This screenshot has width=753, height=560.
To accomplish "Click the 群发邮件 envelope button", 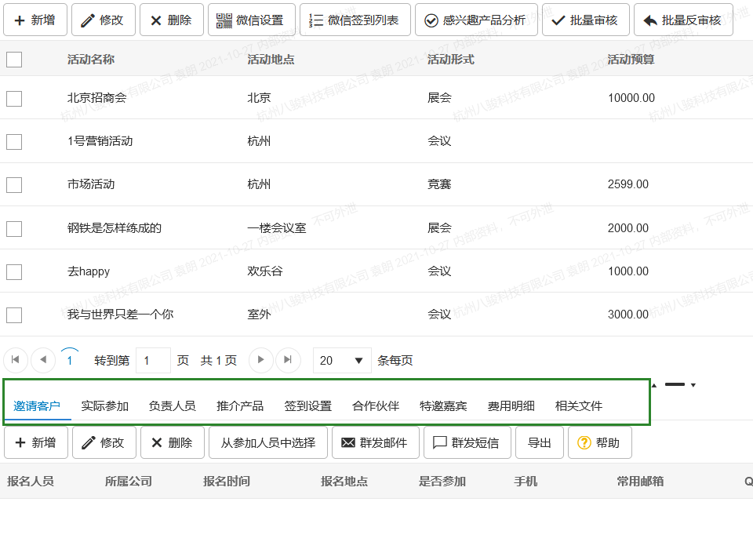I will tap(375, 443).
